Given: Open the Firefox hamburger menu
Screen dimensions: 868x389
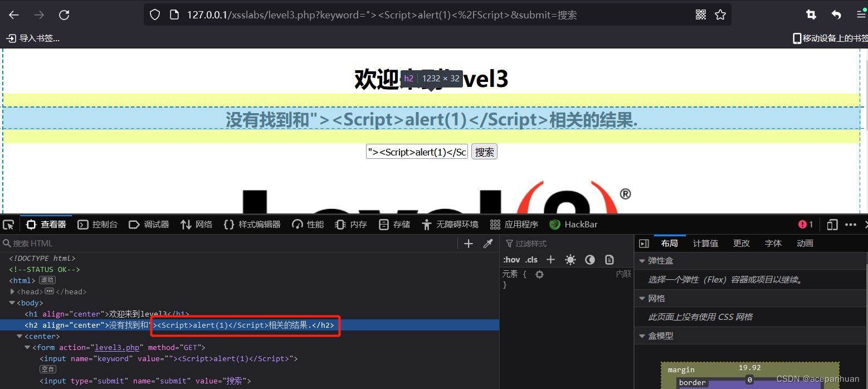Looking at the screenshot, I should coord(861,15).
